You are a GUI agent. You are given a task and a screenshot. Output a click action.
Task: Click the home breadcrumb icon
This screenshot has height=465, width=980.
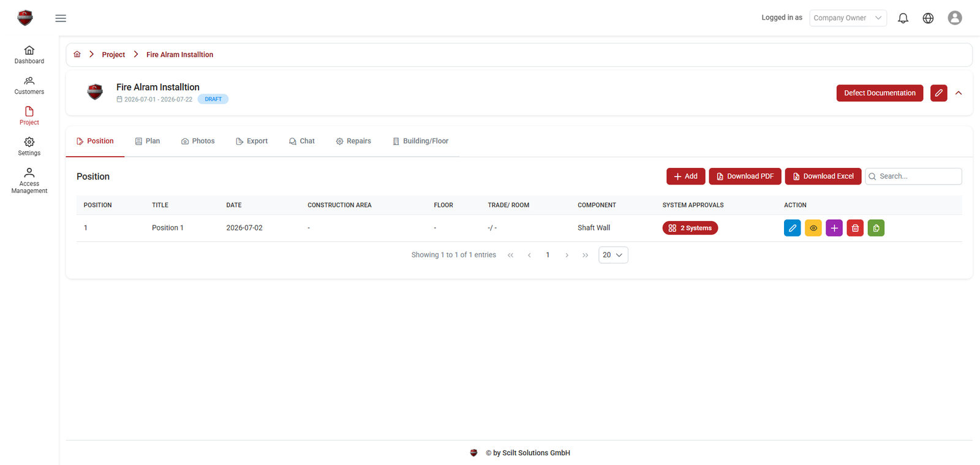tap(77, 55)
